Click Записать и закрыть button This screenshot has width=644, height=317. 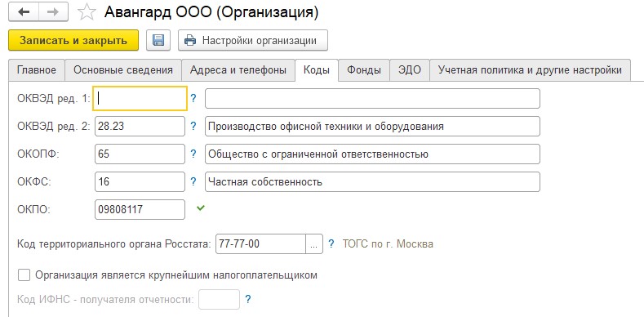pyautogui.click(x=73, y=40)
